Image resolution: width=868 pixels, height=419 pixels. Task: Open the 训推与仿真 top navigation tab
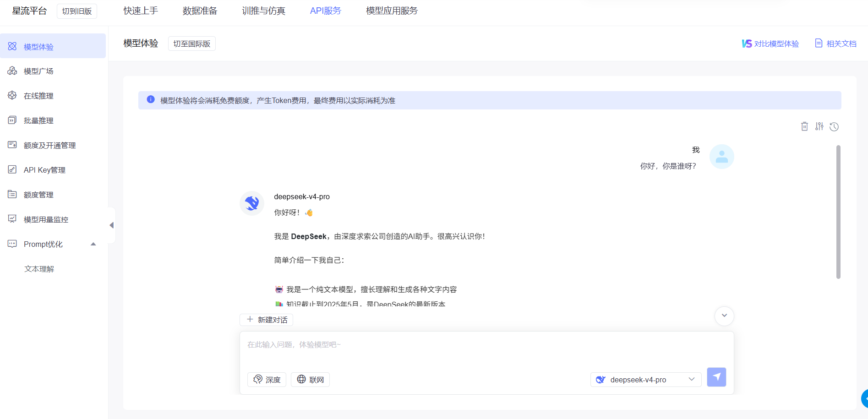click(x=263, y=11)
